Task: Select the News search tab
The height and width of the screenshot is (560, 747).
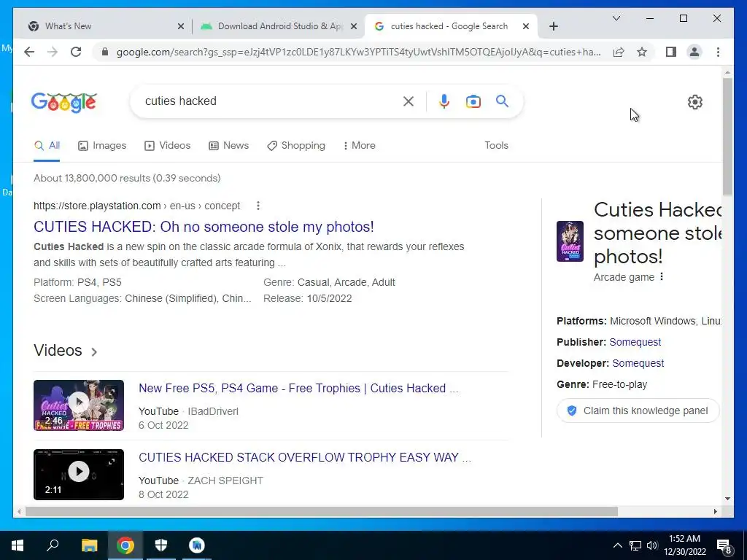Action: (x=228, y=145)
